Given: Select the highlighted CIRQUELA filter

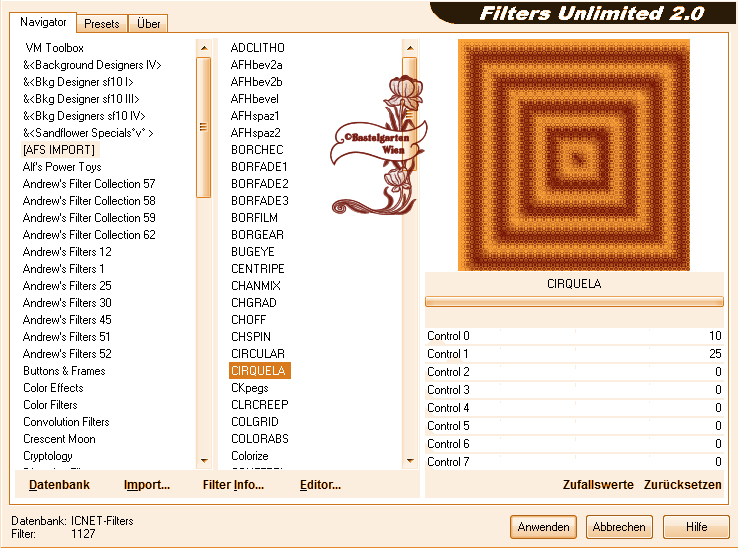Looking at the screenshot, I should point(259,371).
